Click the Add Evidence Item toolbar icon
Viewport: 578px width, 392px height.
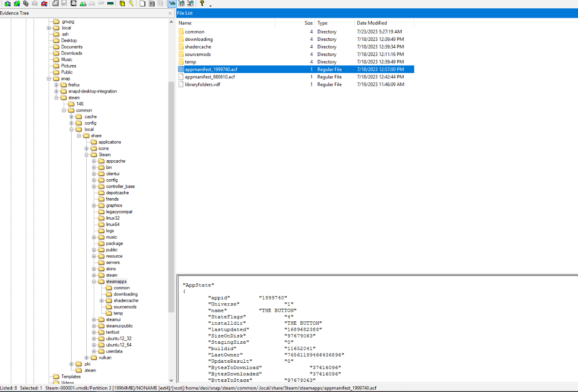7,4
